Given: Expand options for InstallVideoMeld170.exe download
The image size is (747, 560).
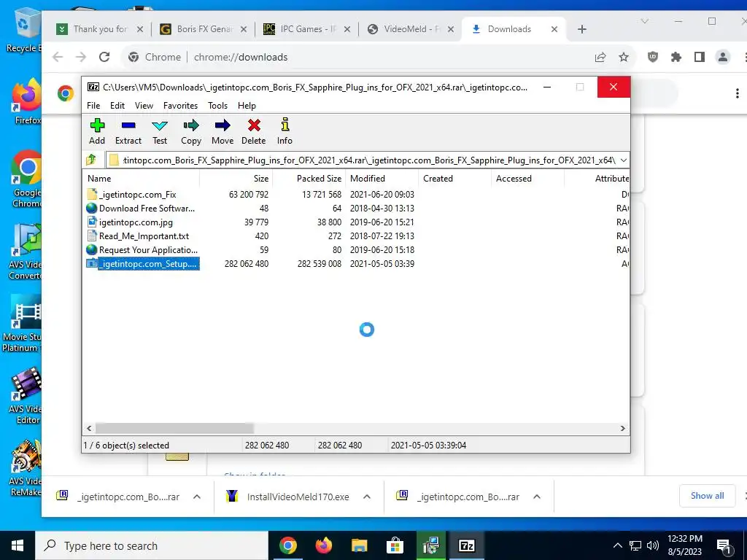Looking at the screenshot, I should click(367, 497).
